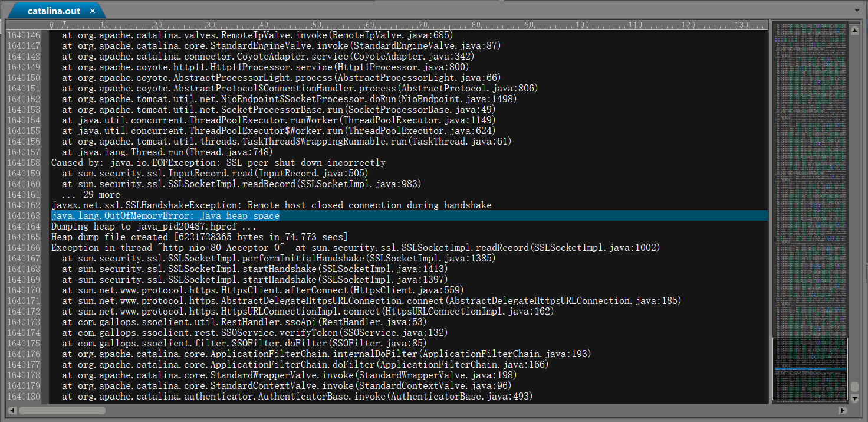
Task: Click the 'StandardEngineValve.invoke' stack trace line
Action: [x=281, y=46]
